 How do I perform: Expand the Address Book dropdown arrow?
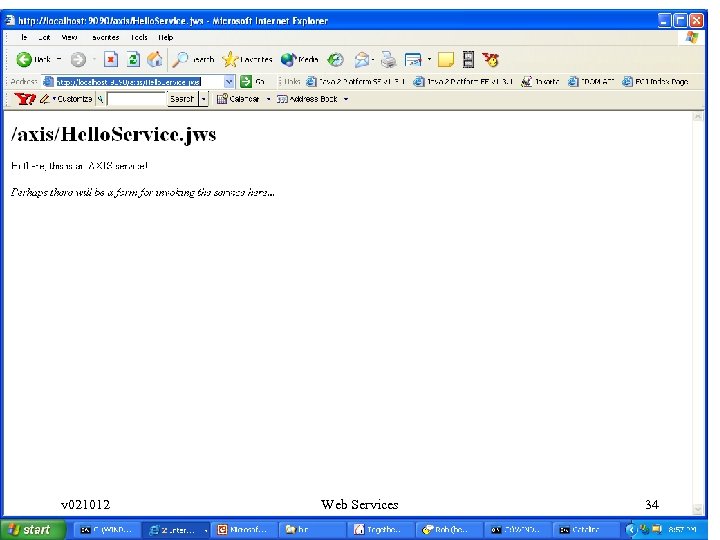(346, 99)
